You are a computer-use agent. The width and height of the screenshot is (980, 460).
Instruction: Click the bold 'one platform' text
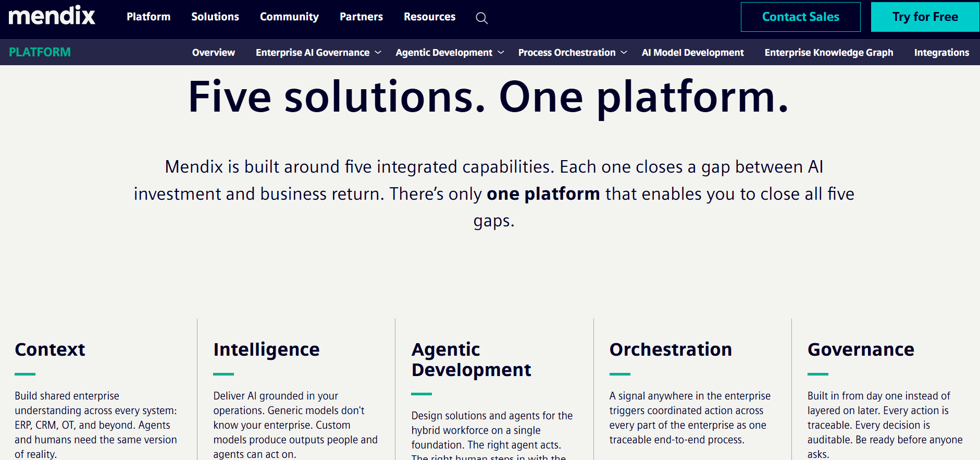click(543, 194)
